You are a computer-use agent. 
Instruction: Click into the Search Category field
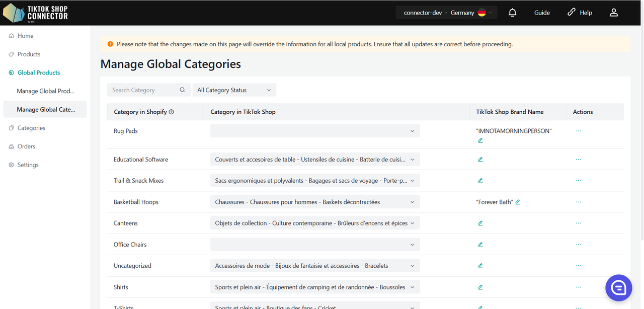click(x=143, y=90)
